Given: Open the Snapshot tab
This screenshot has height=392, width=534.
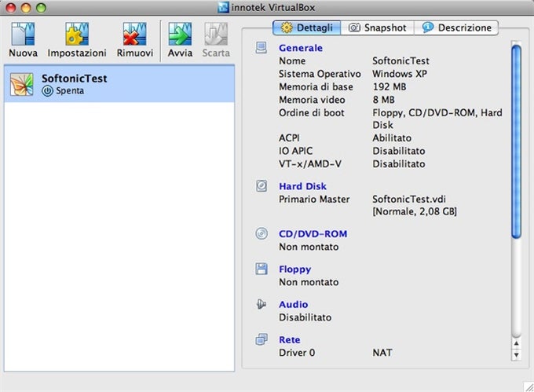Looking at the screenshot, I should [x=378, y=27].
